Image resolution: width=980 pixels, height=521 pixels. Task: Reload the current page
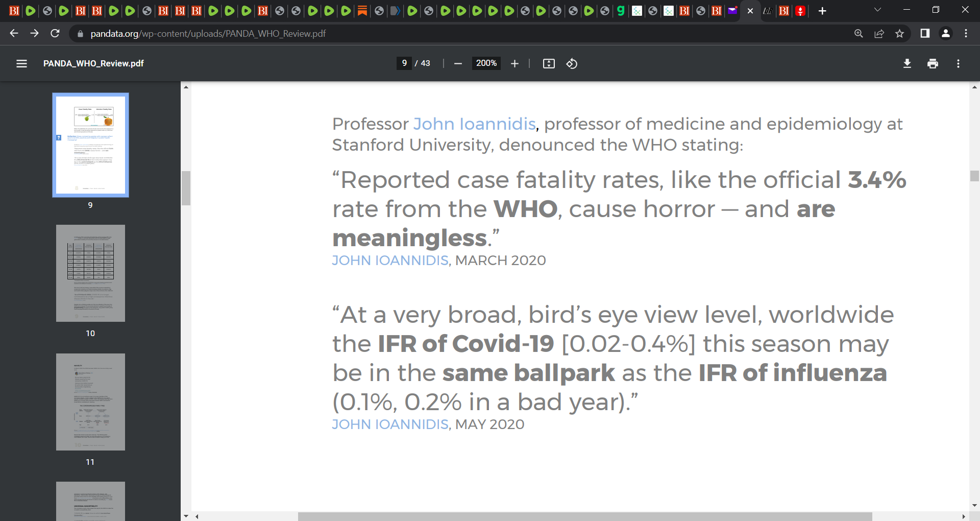[55, 33]
